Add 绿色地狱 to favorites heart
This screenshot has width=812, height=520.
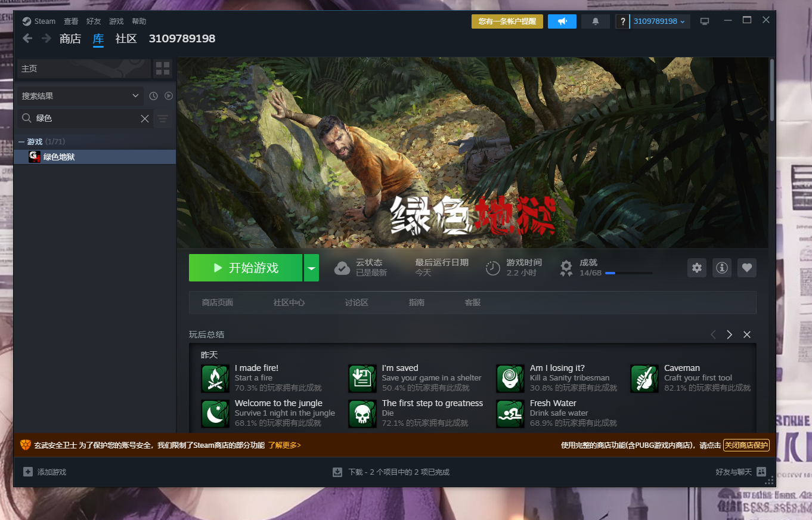[747, 268]
